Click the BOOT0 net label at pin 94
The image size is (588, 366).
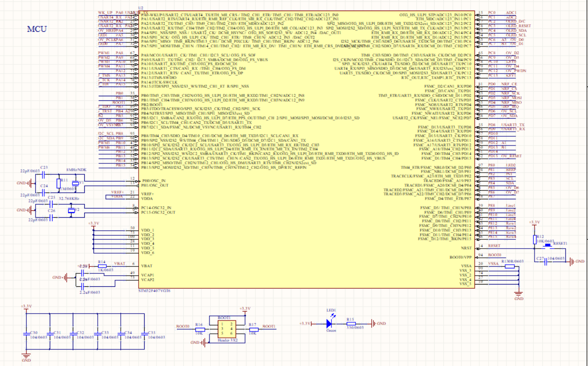point(495,255)
